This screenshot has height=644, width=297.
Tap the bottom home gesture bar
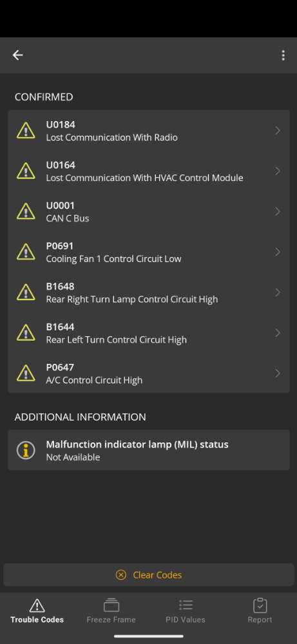pos(149,636)
